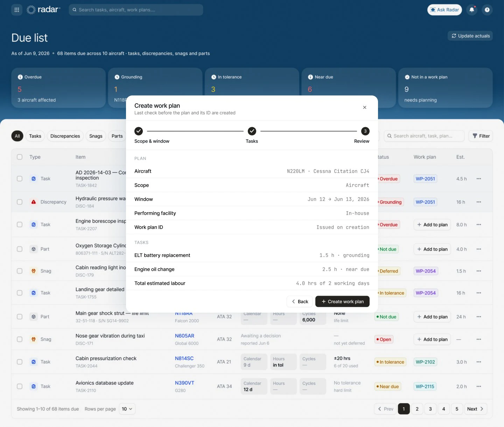Click the three-dot menu for WP-2102 row
The height and width of the screenshot is (427, 504).
(479, 362)
